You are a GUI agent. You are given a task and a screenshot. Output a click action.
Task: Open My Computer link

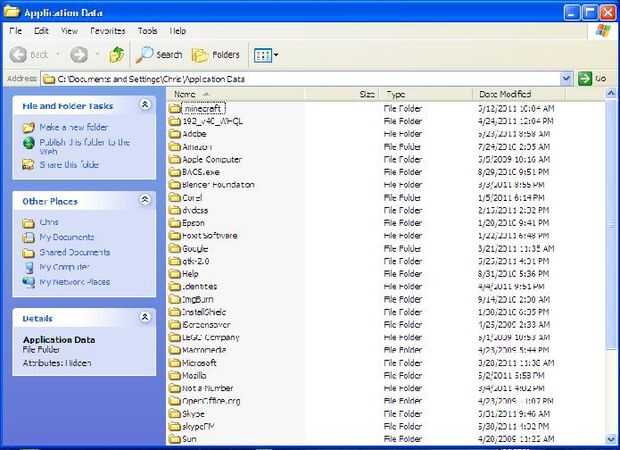[x=64, y=267]
